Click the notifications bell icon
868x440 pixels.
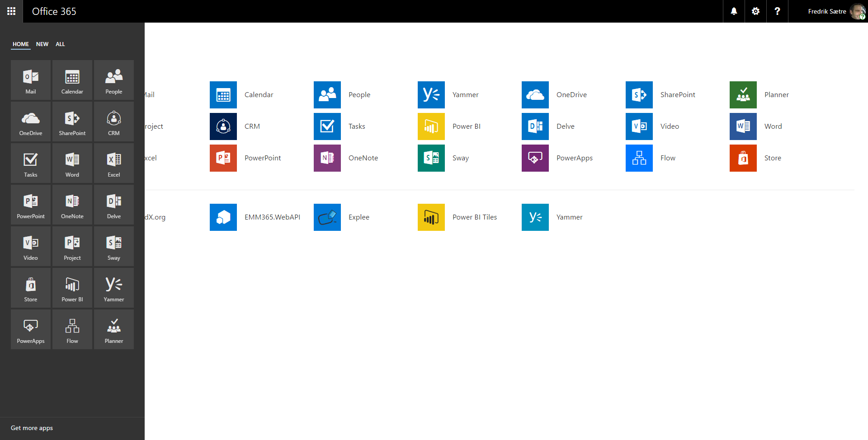point(734,11)
